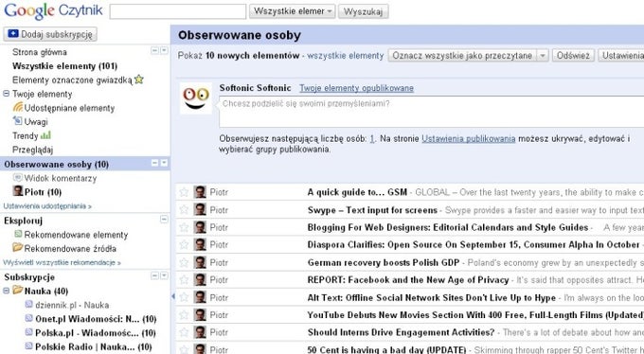Click the Onet.pl Wiadomości feed icon
Viewport: 644px width, 354px height.
(28, 318)
